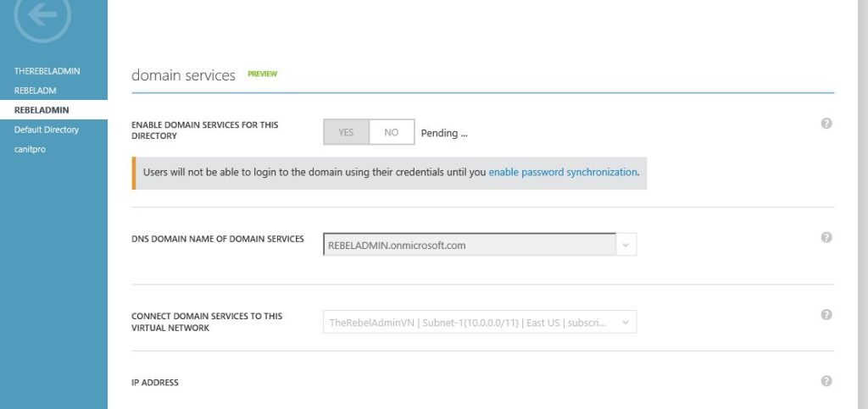The height and width of the screenshot is (409, 868).
Task: Click the back arrow button
Action: [x=42, y=16]
